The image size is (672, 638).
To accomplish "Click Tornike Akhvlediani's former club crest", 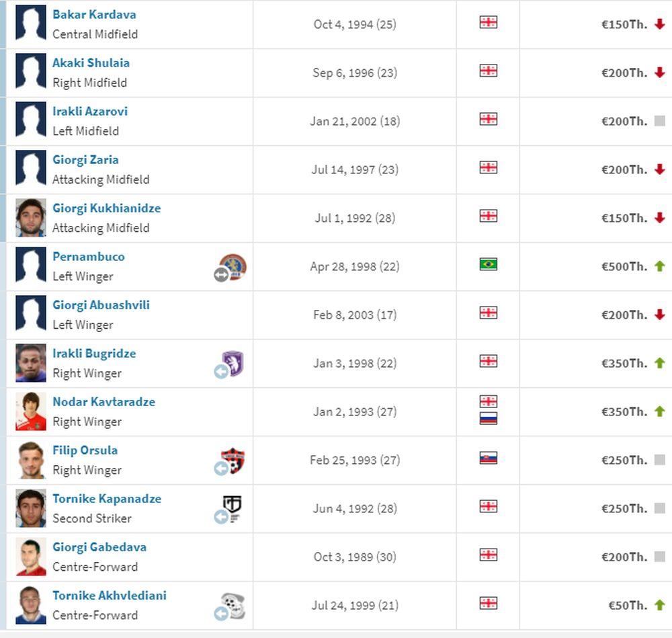I will coord(233,605).
